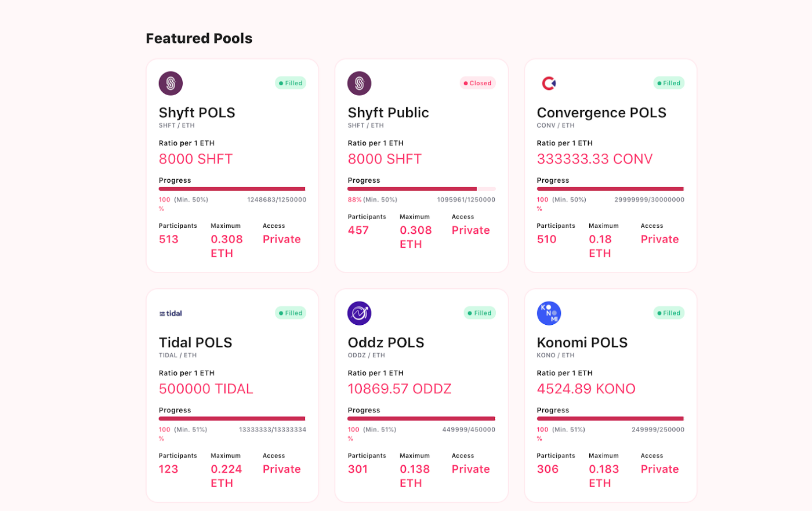The width and height of the screenshot is (812, 511).
Task: Click the Featured Pools heading
Action: pyautogui.click(x=199, y=38)
